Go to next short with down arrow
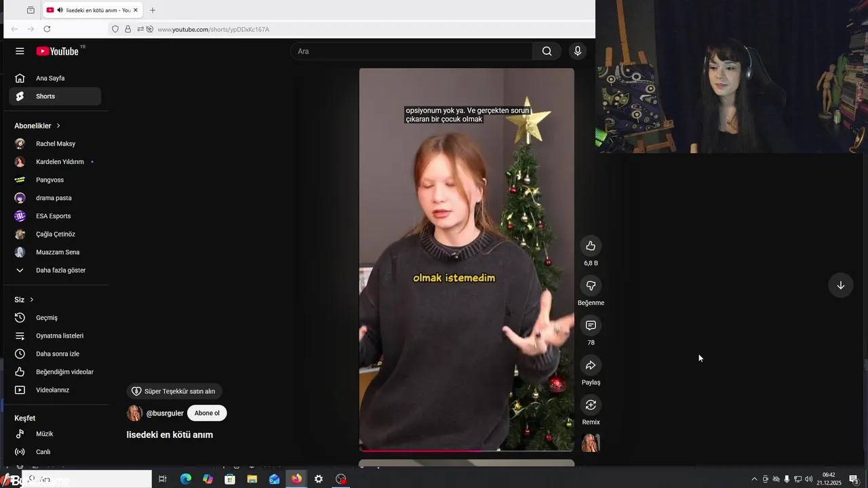 pos(841,285)
